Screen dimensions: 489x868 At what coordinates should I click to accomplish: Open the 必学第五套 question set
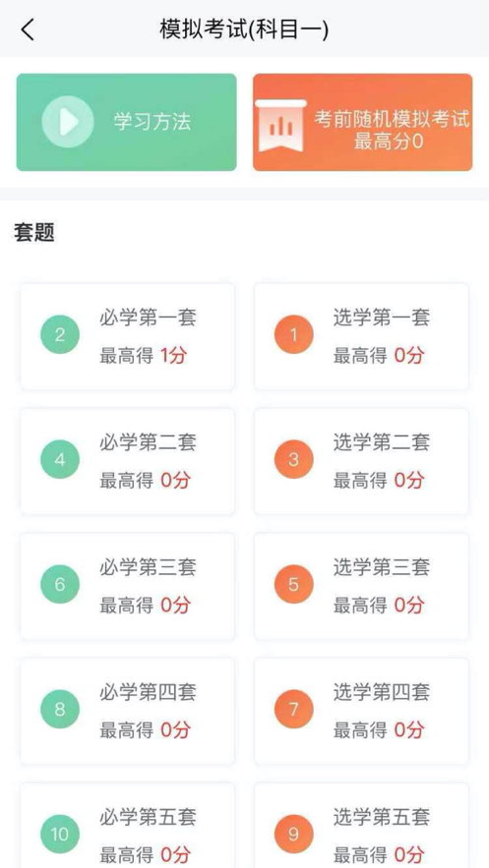point(127,826)
